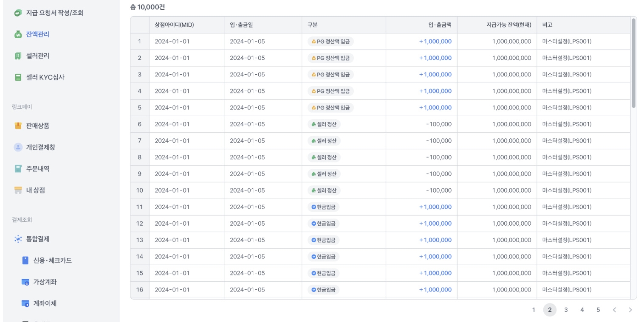Click the 개인결제창 person icon
This screenshot has width=644, height=322.
(x=18, y=147)
